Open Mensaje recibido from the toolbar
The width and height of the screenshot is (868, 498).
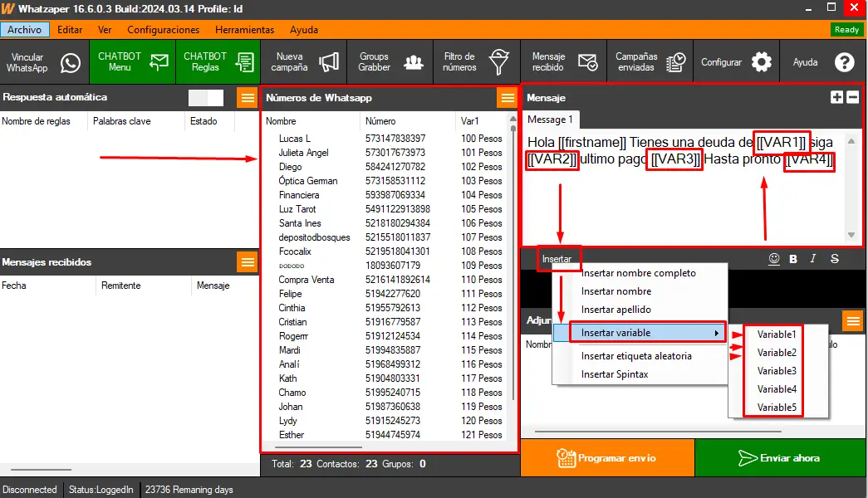[564, 62]
